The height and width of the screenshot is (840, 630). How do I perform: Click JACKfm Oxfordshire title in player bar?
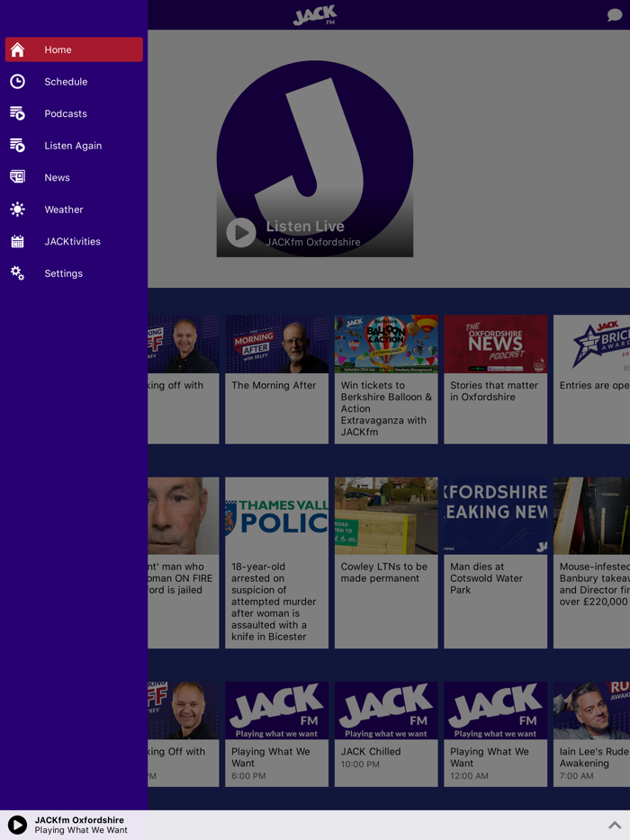(x=79, y=819)
